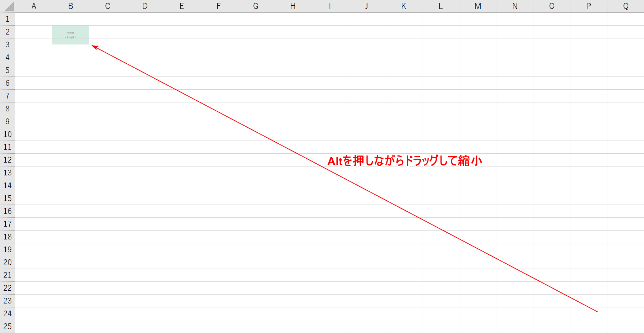The width and height of the screenshot is (644, 333).
Task: Select row 10 header
Action: (7, 134)
